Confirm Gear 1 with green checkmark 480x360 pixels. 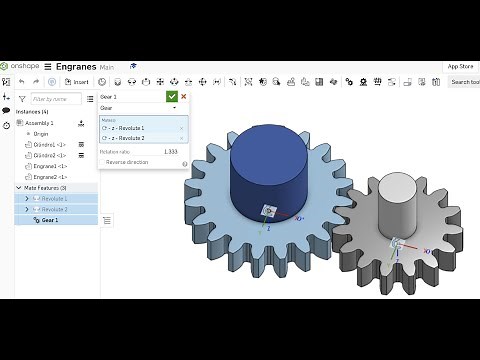tap(172, 97)
